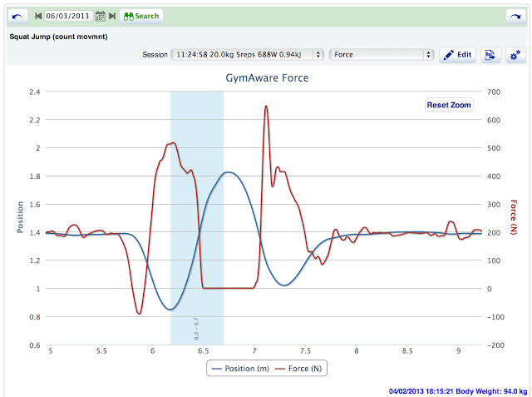This screenshot has height=397, width=532.
Task: Open the calendar date picker icon
Action: [100, 16]
